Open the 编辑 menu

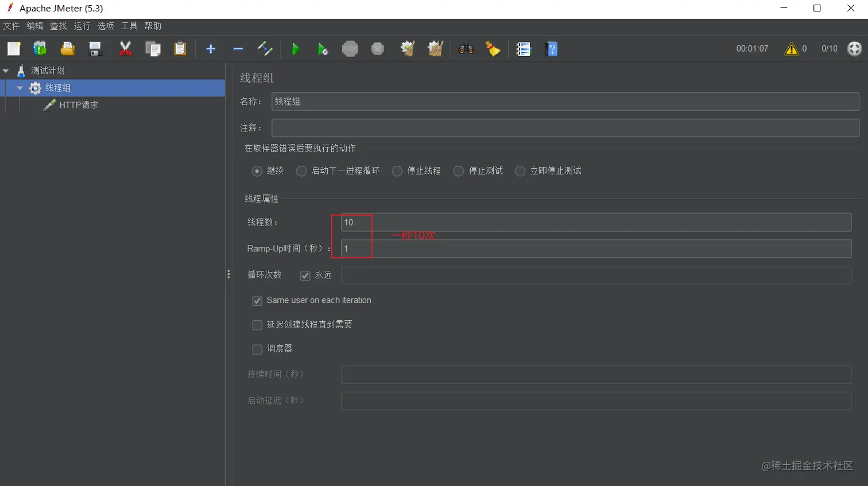point(35,26)
